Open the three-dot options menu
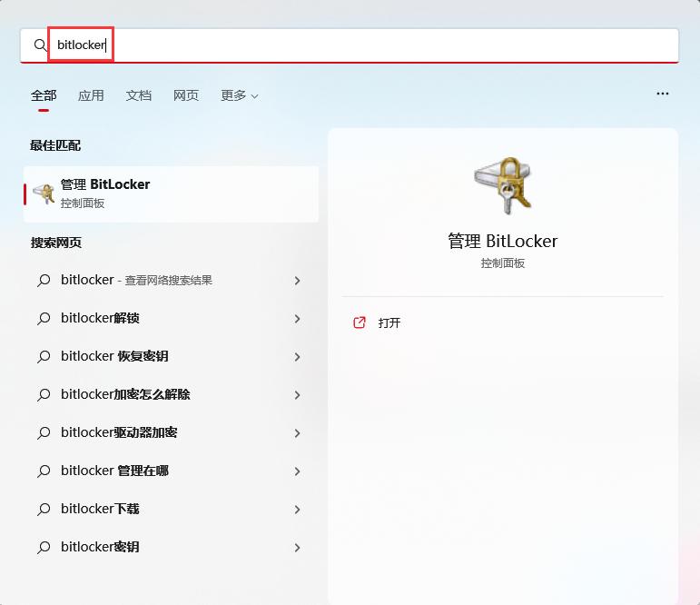The height and width of the screenshot is (605, 700). [x=663, y=94]
